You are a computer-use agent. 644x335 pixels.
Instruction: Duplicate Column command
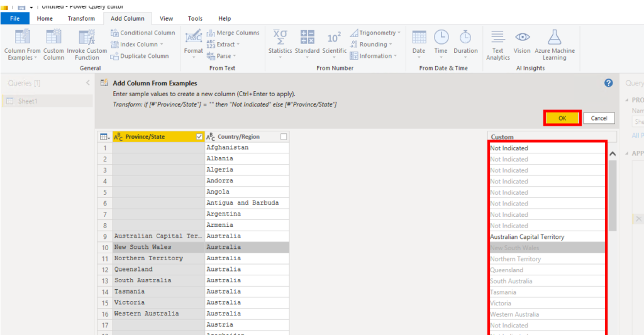[x=140, y=56]
